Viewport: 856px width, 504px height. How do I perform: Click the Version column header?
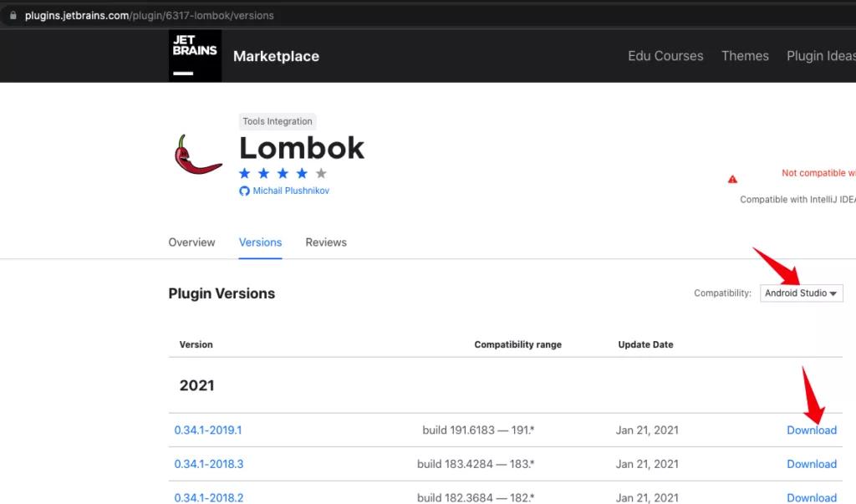[196, 344]
